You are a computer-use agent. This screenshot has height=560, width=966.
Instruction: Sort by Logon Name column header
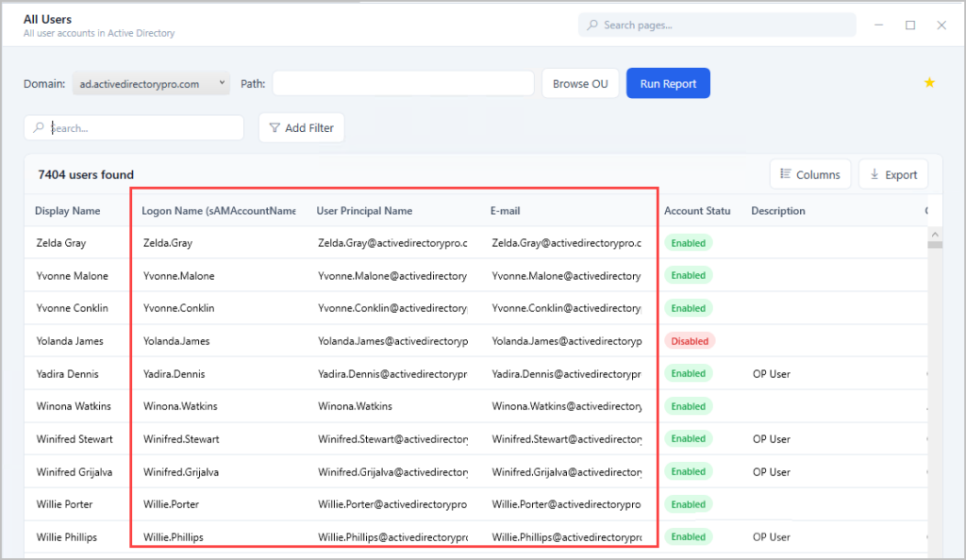219,210
